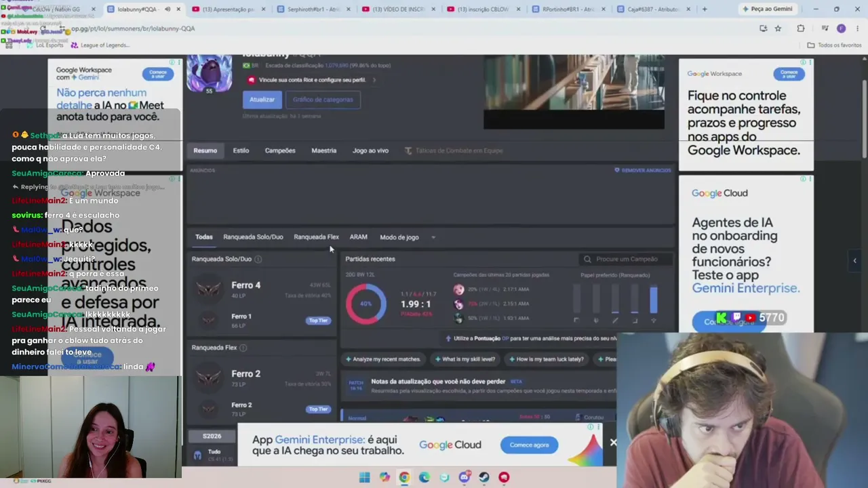Open Táticas de Combate em Equipe tab
The width and height of the screenshot is (868, 488).
coord(454,150)
